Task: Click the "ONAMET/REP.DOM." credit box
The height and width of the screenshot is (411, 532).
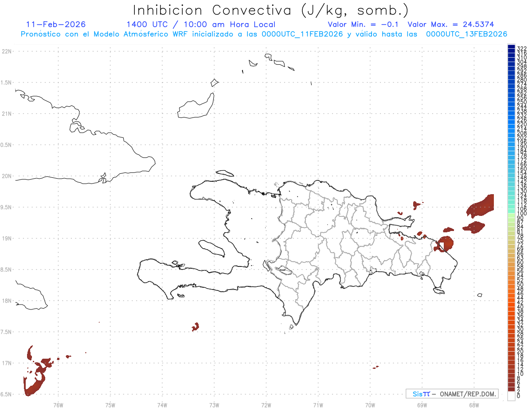Action: (x=452, y=394)
